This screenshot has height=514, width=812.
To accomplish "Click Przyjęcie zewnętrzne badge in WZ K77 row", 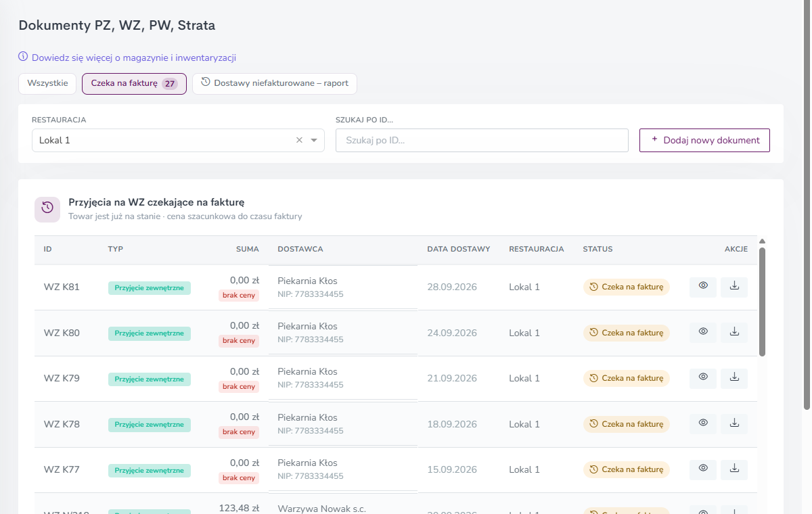I will (150, 470).
